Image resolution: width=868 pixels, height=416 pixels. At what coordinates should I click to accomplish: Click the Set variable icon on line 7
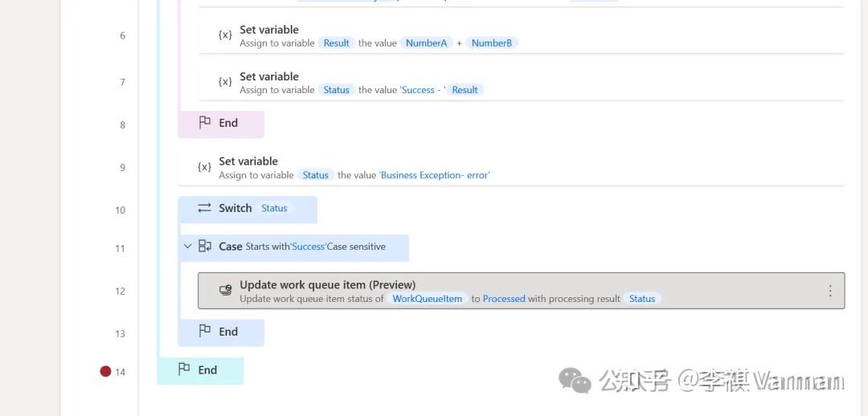pos(225,82)
